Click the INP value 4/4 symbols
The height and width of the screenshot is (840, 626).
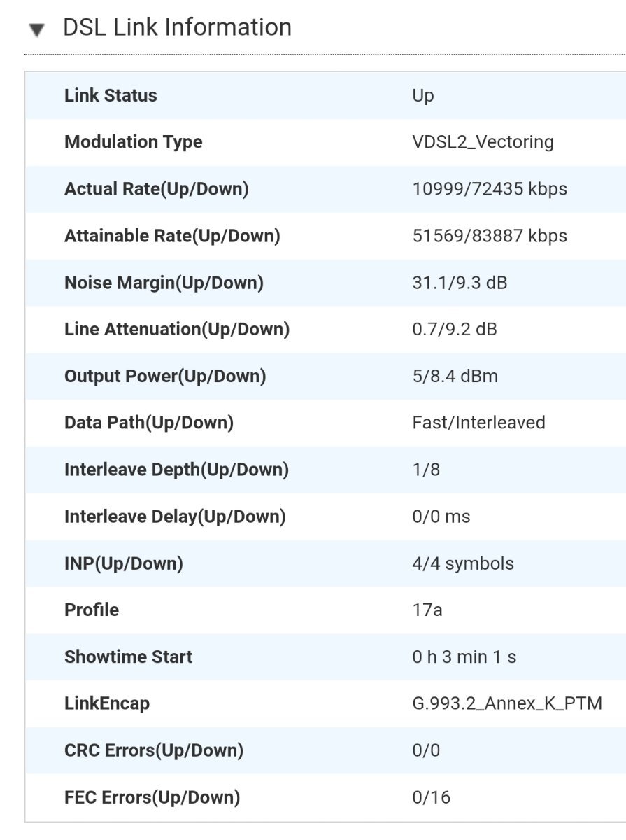[463, 563]
